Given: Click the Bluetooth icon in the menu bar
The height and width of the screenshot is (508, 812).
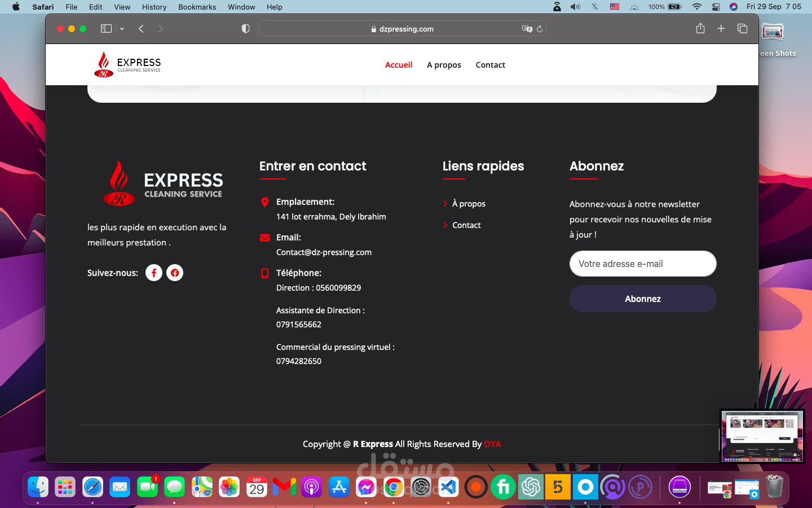Looking at the screenshot, I should tap(595, 7).
